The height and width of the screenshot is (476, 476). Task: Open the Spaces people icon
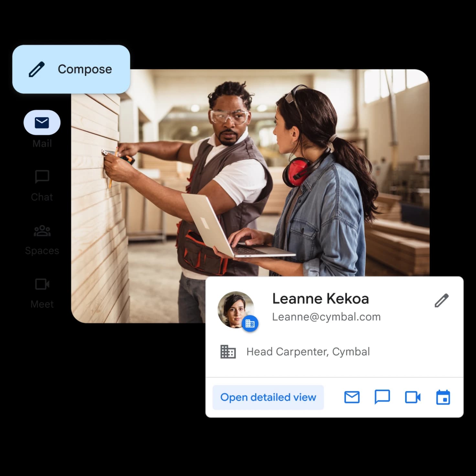42,231
